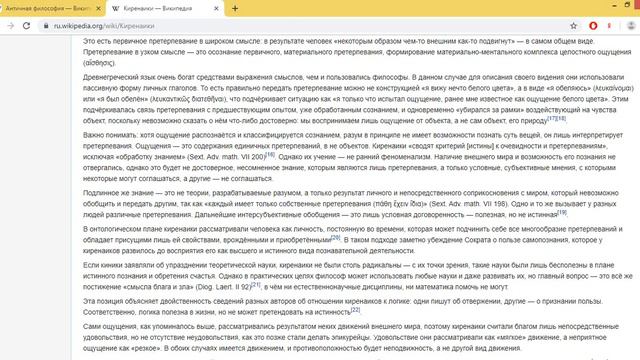Open footnote reference [22]
640x360 pixels.
pyautogui.click(x=356, y=310)
